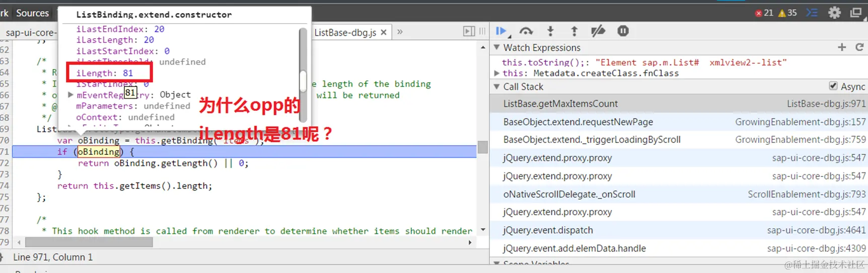This screenshot has height=273, width=868.
Task: Click the error count indicator showing 21
Action: coord(764,13)
